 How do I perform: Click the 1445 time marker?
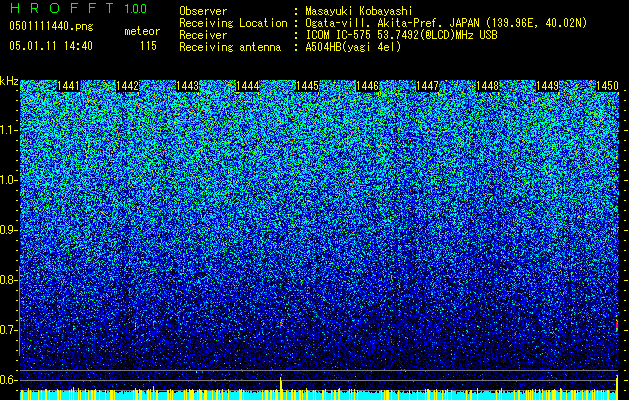tap(307, 86)
